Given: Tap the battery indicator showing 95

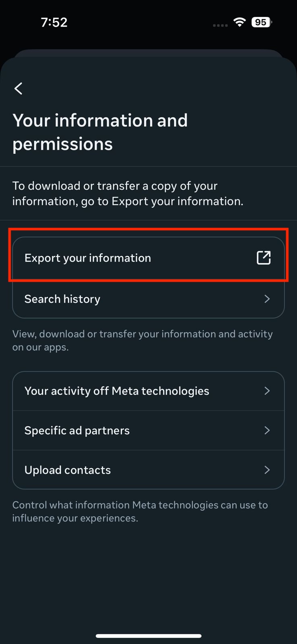Looking at the screenshot, I should 261,22.
